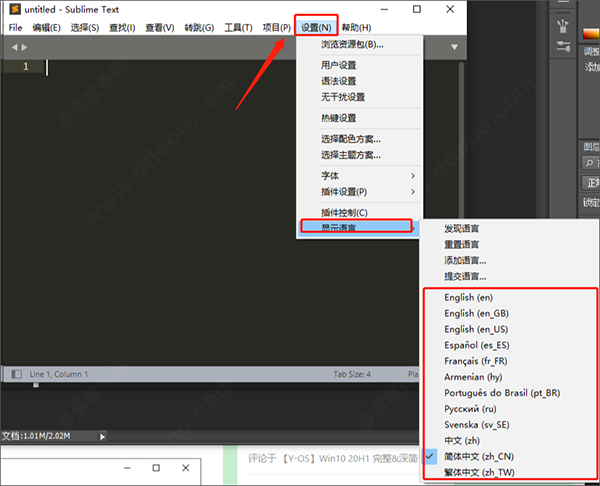600x486 pixels.
Task: Click the layers search magnifier icon
Action: 590,163
